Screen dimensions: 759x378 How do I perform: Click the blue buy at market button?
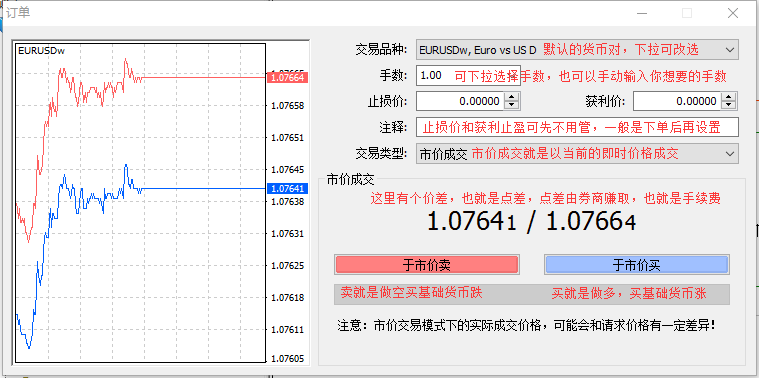637,265
